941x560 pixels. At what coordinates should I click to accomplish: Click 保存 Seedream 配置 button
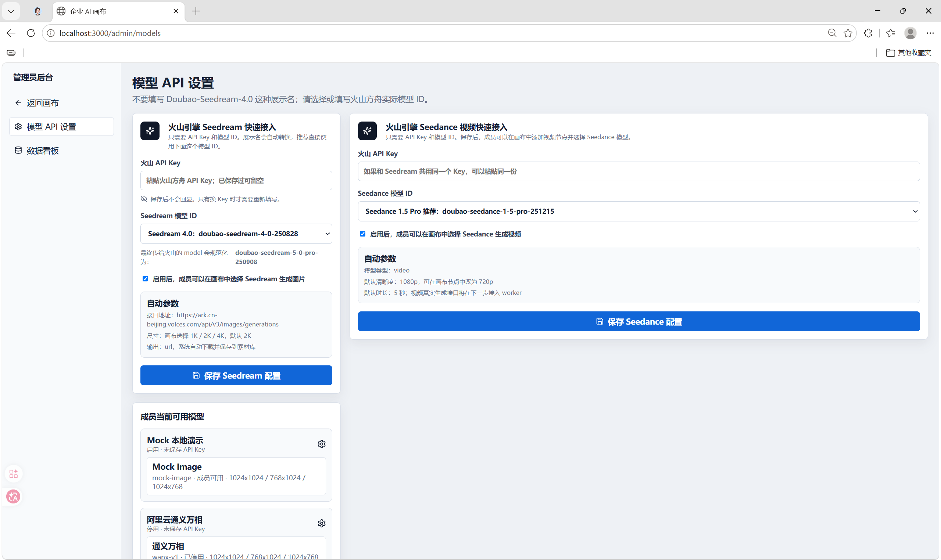tap(236, 375)
